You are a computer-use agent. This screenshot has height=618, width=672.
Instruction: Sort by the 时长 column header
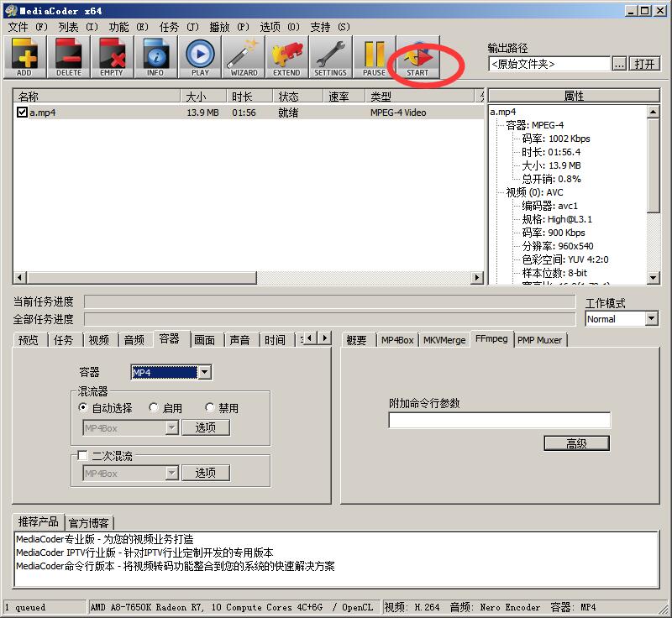(x=249, y=97)
